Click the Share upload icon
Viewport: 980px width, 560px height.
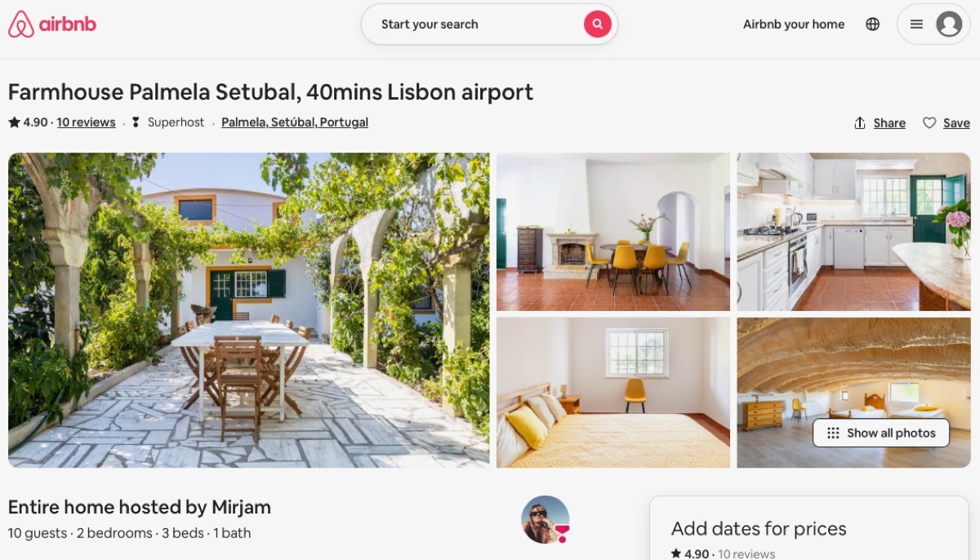pyautogui.click(x=859, y=123)
